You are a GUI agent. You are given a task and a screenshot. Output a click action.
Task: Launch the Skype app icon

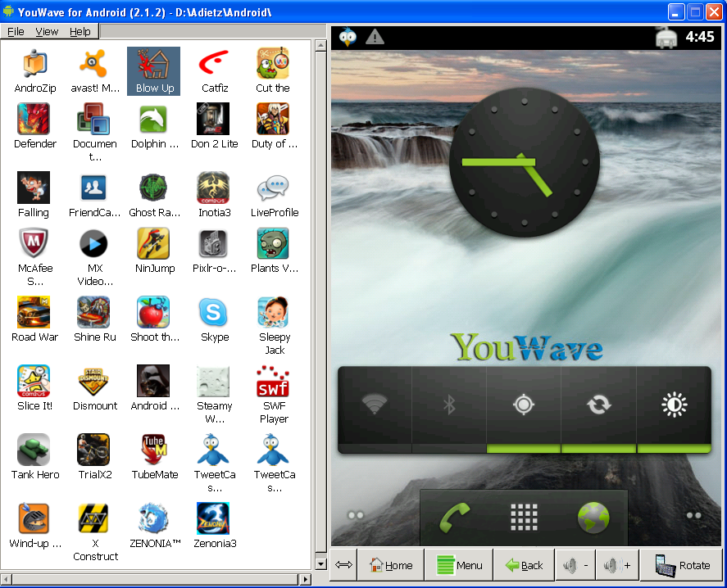(x=213, y=312)
